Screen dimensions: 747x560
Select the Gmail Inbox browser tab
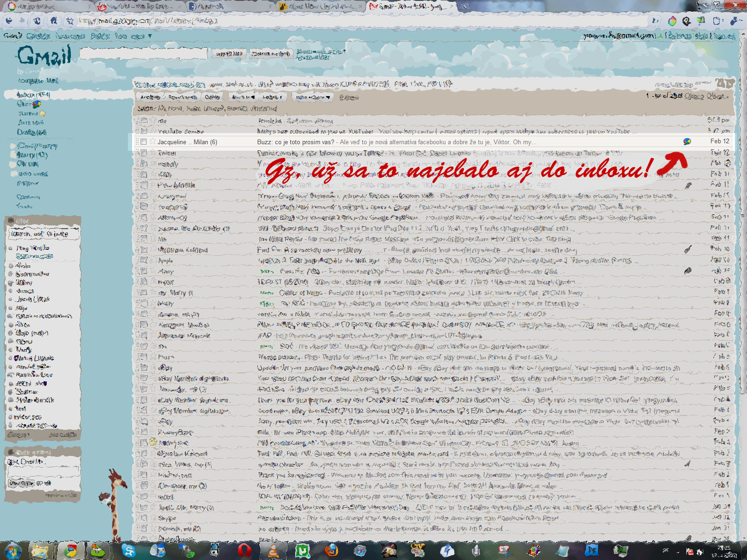[411, 7]
